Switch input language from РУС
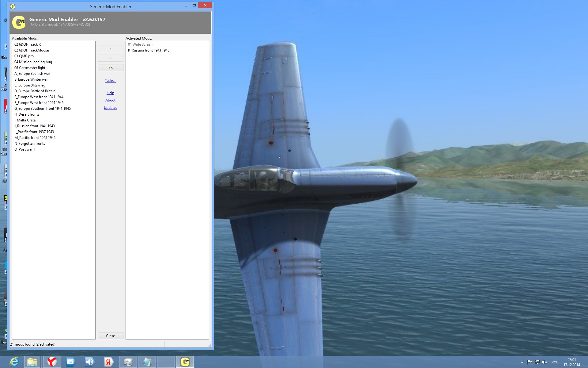The image size is (588, 368). pyautogui.click(x=555, y=362)
